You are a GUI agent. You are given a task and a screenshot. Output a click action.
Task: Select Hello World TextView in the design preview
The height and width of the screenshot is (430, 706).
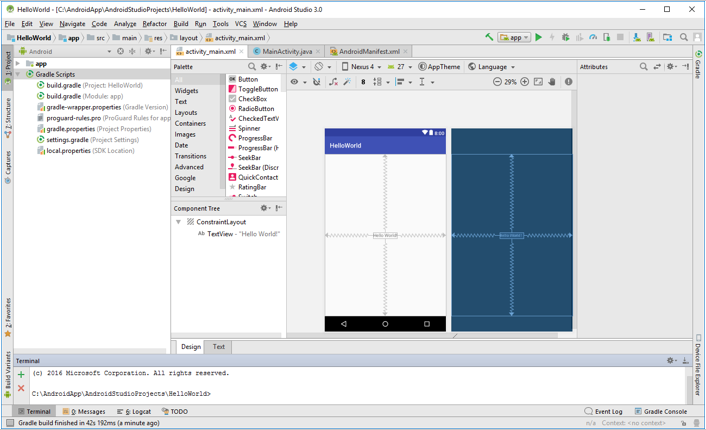click(385, 235)
